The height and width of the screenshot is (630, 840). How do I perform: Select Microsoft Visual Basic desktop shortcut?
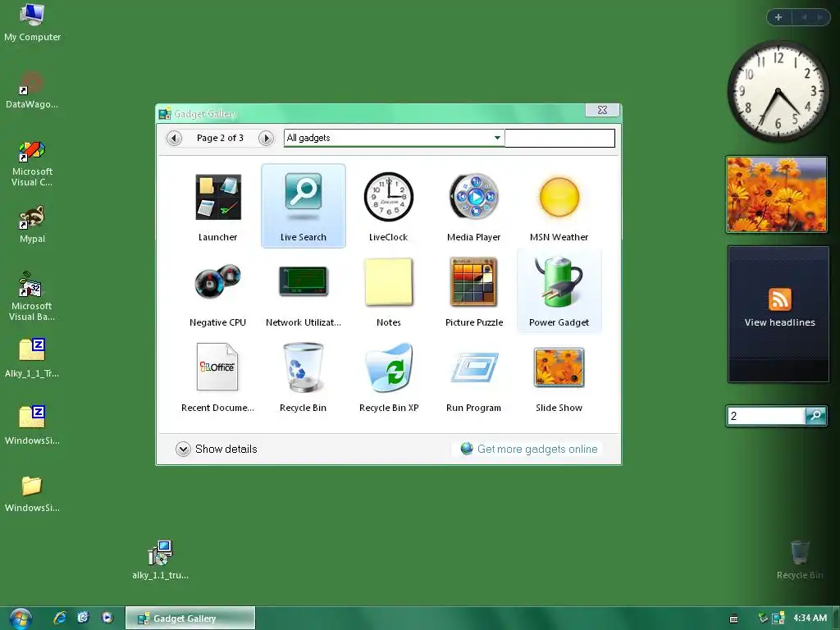click(x=32, y=295)
